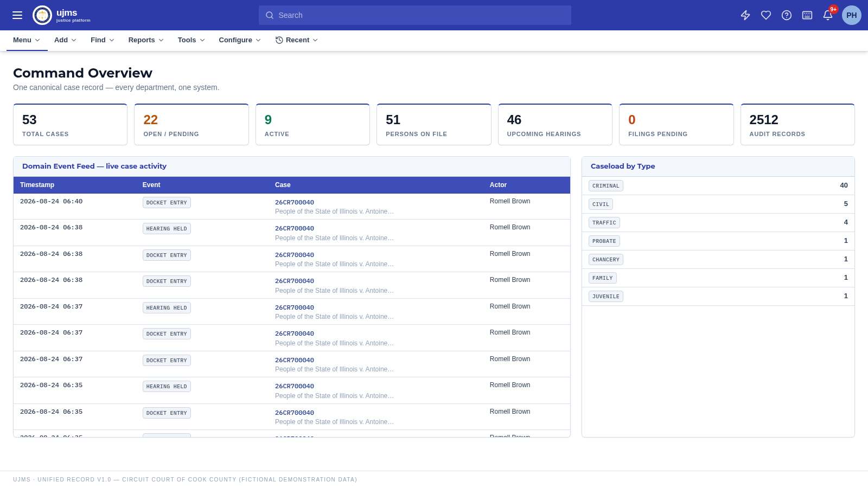Click the Actor column header
Viewport: 868px width, 488px height.
498,185
